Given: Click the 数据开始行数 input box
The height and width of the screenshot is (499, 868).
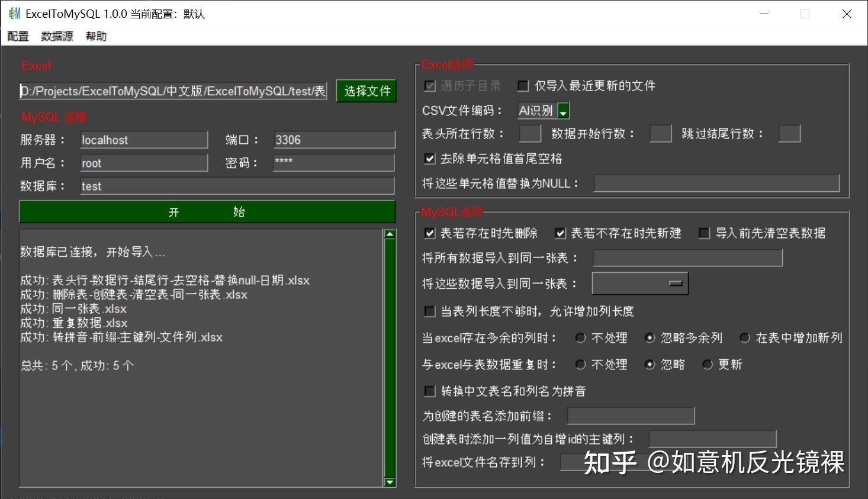Looking at the screenshot, I should [x=661, y=134].
